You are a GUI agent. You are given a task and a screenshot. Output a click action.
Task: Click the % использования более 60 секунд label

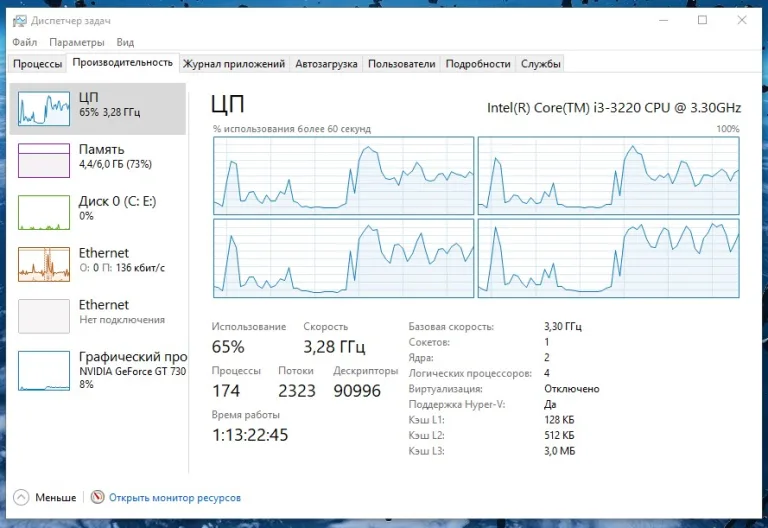pos(292,129)
